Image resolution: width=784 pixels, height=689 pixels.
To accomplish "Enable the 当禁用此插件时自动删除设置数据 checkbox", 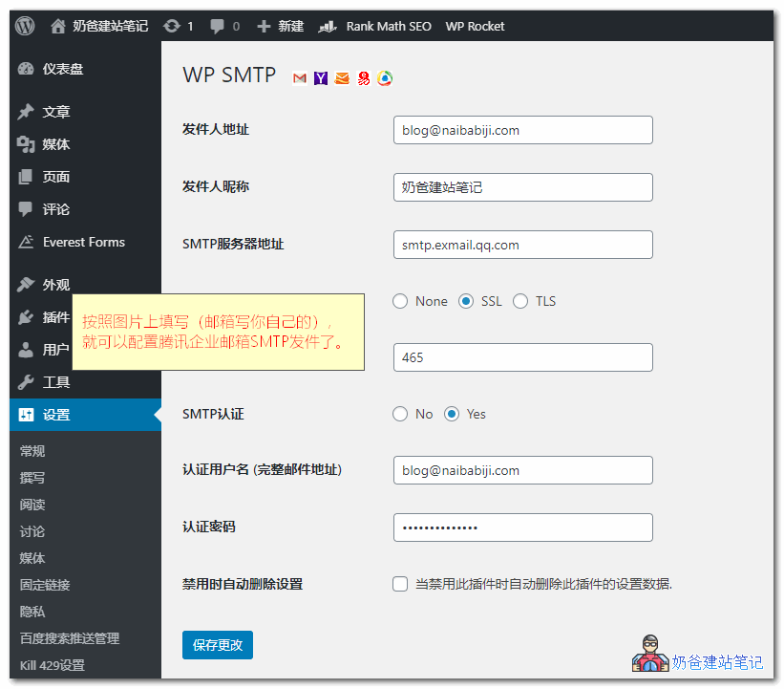I will [x=400, y=584].
